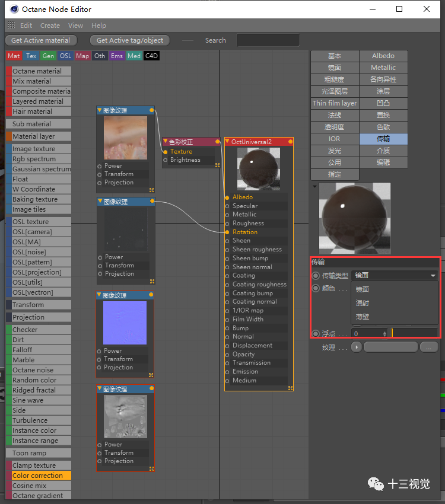This screenshot has width=445, height=504.
Task: Click Emission input pin on OctUniversal2
Action: pyautogui.click(x=227, y=372)
